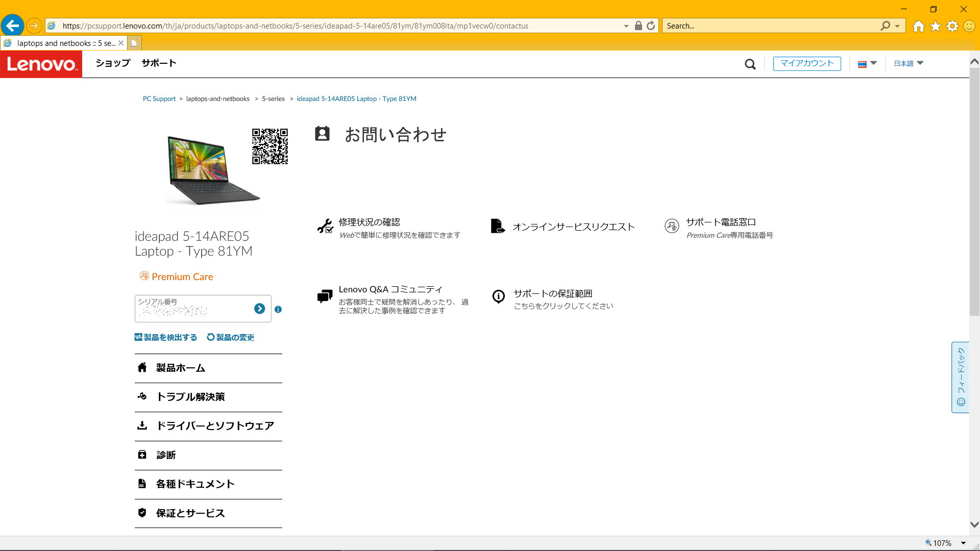The image size is (980, 551).
Task: Click オンラインサービスリクエスト link text
Action: pos(574,227)
